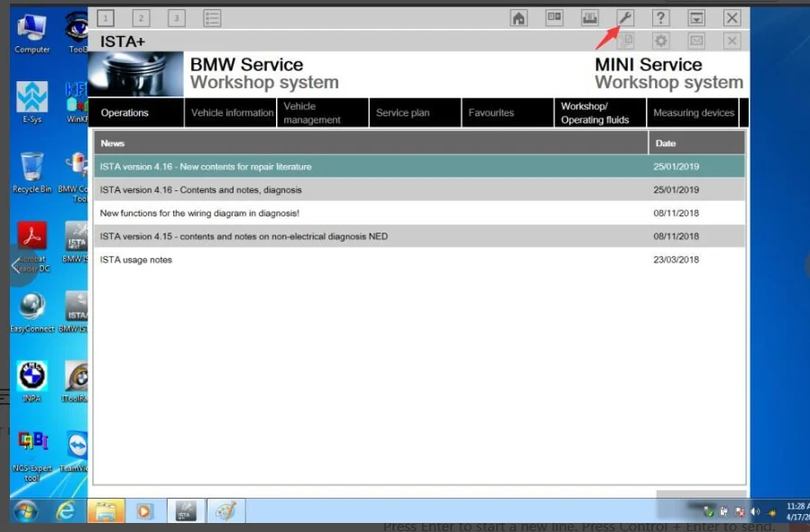
Task: Click the BMW Service piston image
Action: tap(136, 74)
